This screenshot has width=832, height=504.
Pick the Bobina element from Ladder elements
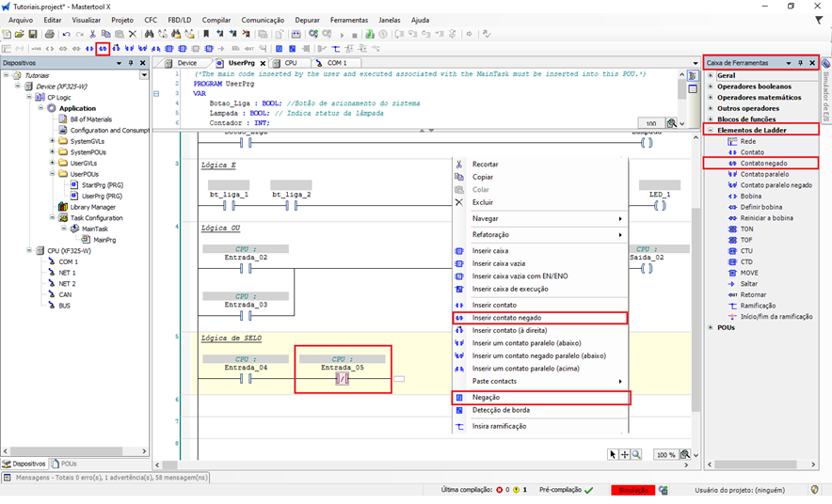750,196
